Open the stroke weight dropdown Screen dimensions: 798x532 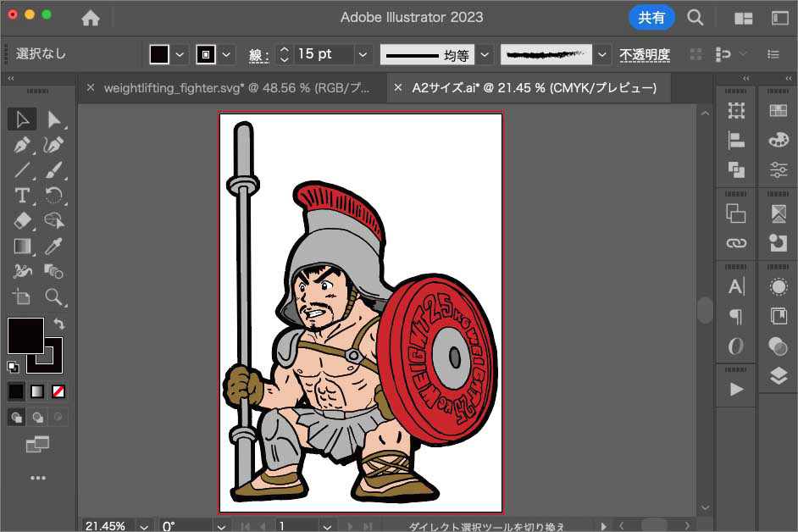[363, 54]
